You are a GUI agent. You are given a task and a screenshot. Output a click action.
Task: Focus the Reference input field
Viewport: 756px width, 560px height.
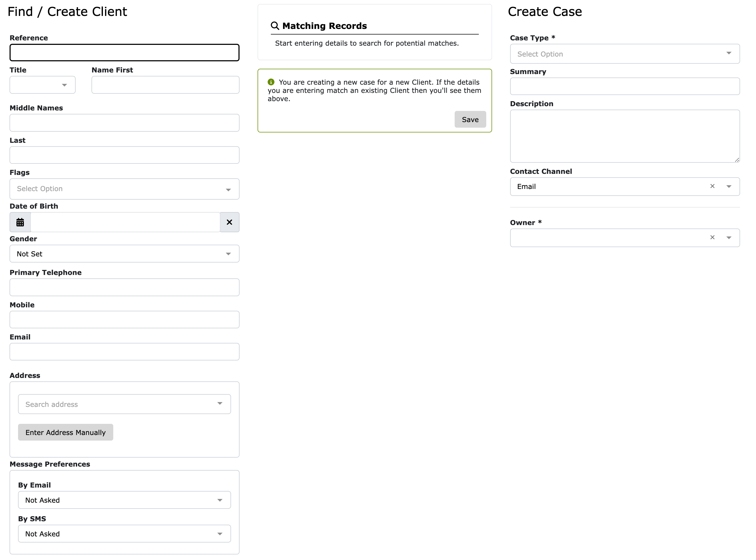click(125, 53)
